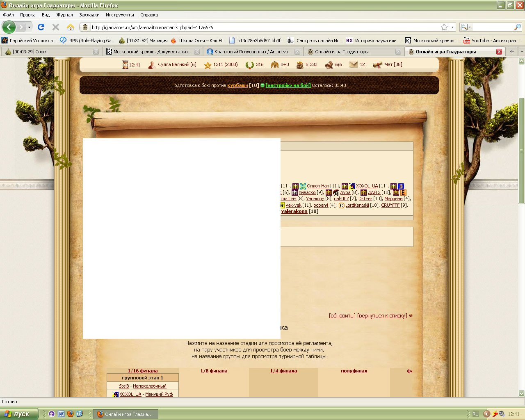Go to the browser home page icon
Screen dimensions: 525x420
click(71, 27)
